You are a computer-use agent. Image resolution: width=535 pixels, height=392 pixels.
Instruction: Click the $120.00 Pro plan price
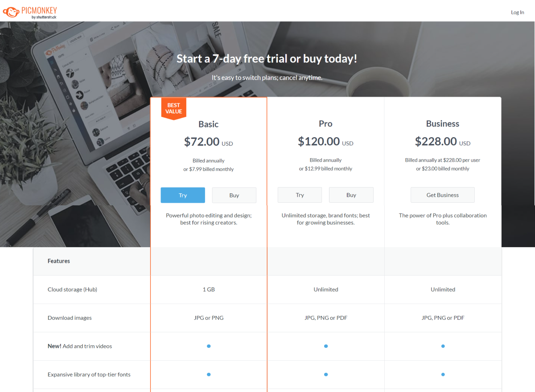pyautogui.click(x=319, y=142)
